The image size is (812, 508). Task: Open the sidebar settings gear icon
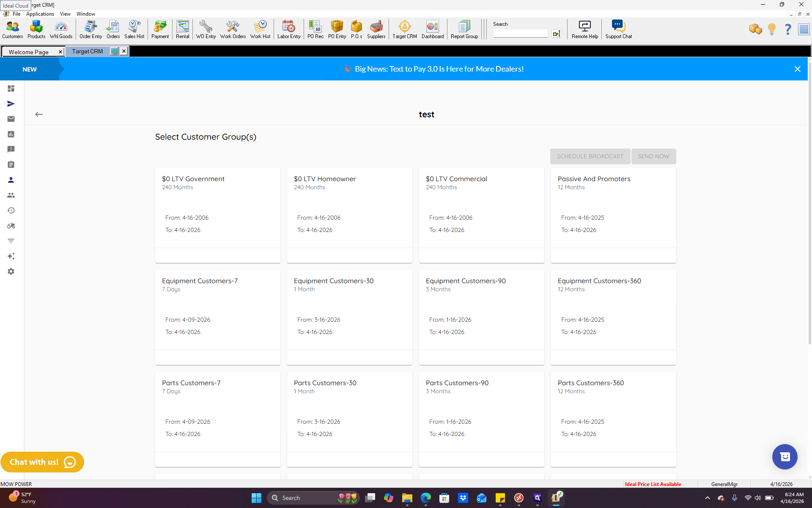(11, 271)
